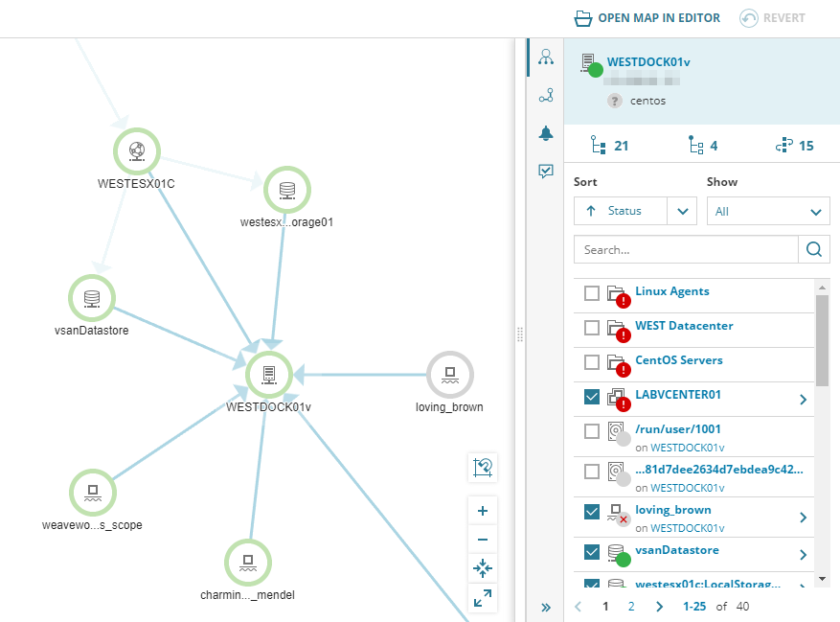Click the OPEN MAP IN EDITOR button
Image resolution: width=840 pixels, height=622 pixels.
[647, 17]
